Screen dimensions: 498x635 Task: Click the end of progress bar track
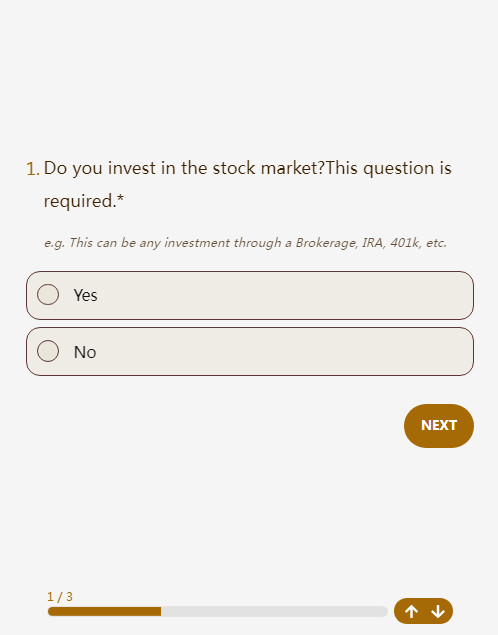point(383,612)
